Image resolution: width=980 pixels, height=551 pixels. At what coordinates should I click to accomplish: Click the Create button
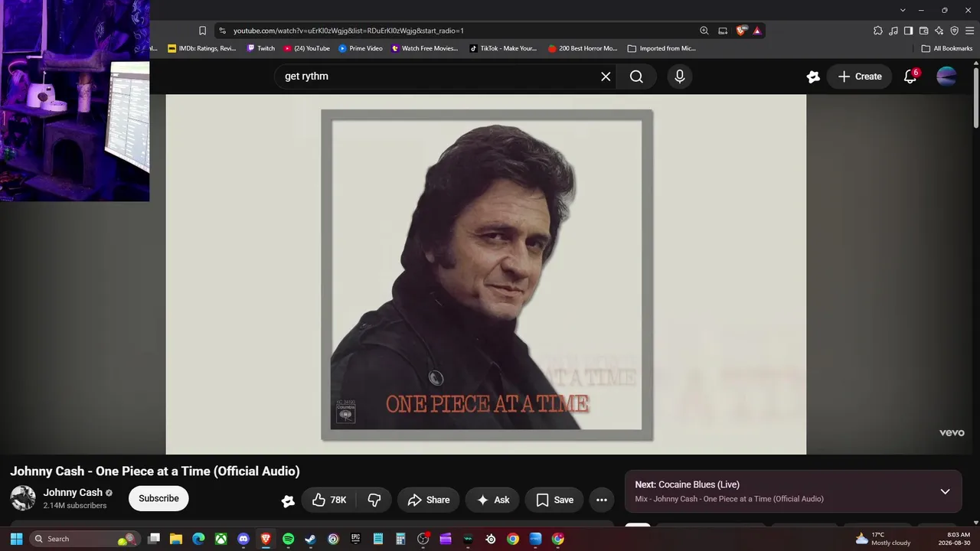tap(859, 77)
